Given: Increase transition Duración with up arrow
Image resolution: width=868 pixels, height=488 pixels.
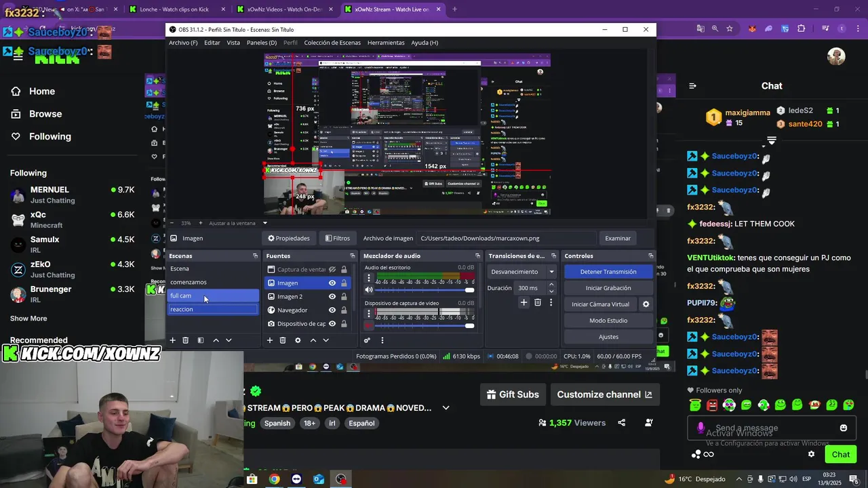Looking at the screenshot, I should coord(551,285).
